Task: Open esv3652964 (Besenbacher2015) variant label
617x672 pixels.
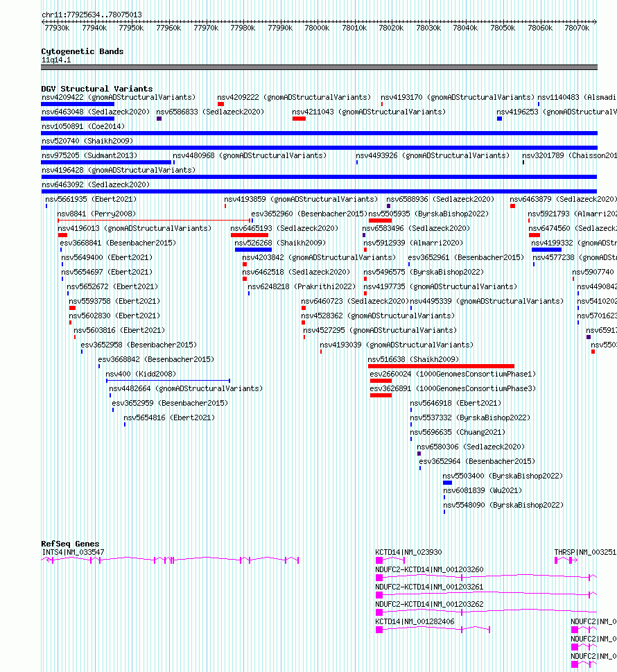Action: click(x=477, y=462)
